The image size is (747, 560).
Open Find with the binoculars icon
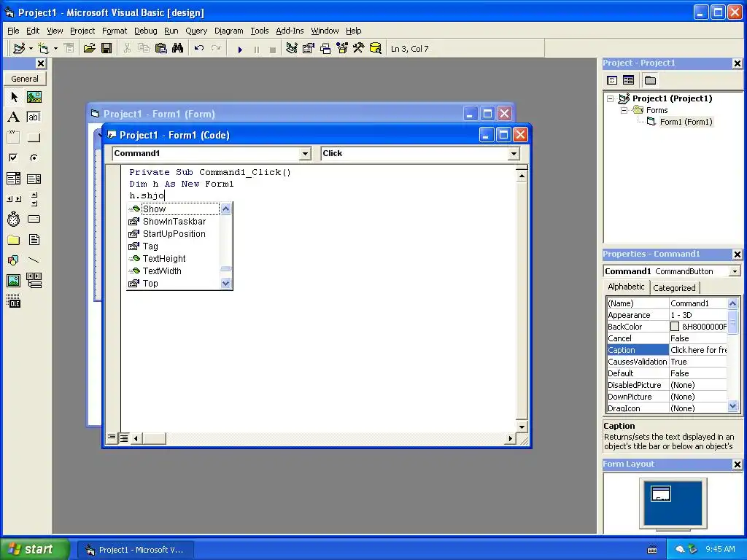point(178,48)
